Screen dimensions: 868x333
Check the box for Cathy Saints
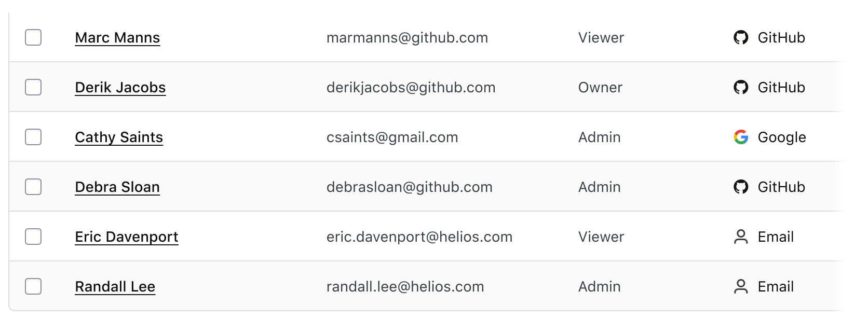[x=33, y=137]
